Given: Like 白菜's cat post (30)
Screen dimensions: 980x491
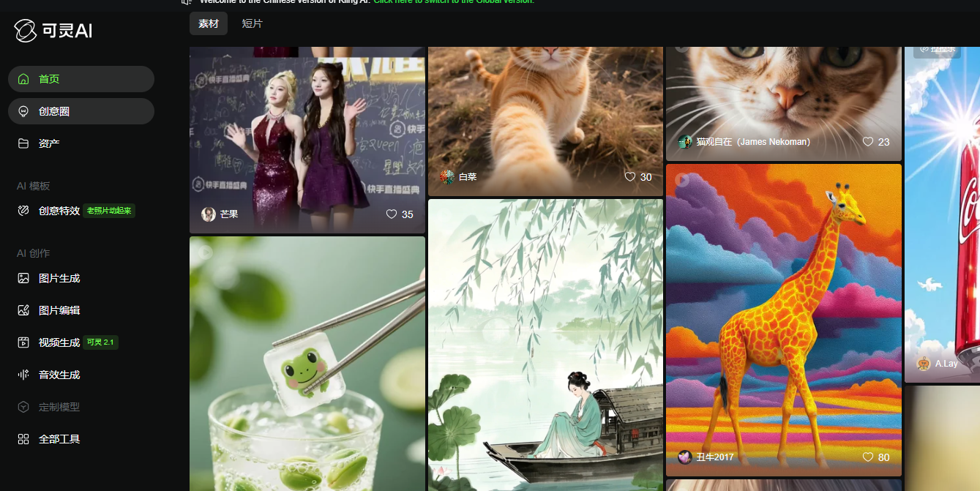Looking at the screenshot, I should (x=630, y=177).
